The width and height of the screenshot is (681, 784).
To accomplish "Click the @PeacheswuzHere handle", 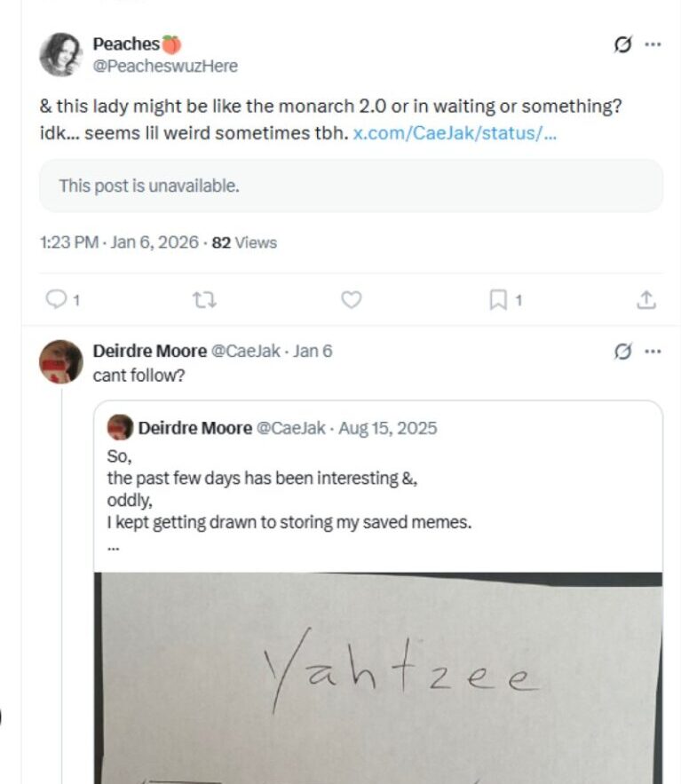I will coord(165,66).
